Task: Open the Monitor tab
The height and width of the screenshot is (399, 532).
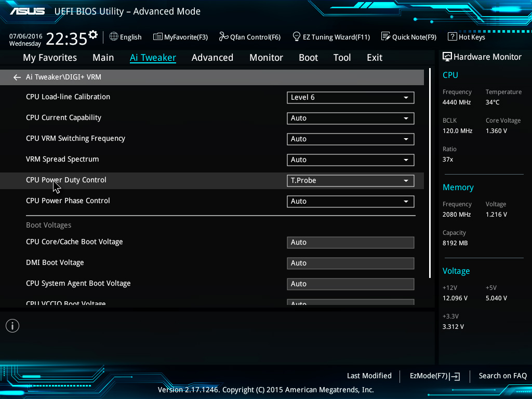Action: 266,58
